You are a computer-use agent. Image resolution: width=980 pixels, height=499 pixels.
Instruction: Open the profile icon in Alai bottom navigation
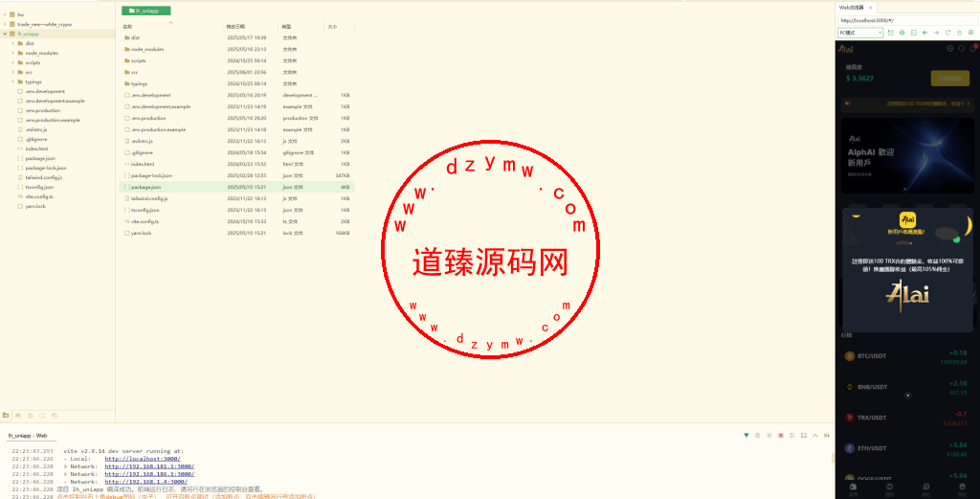pos(962,488)
